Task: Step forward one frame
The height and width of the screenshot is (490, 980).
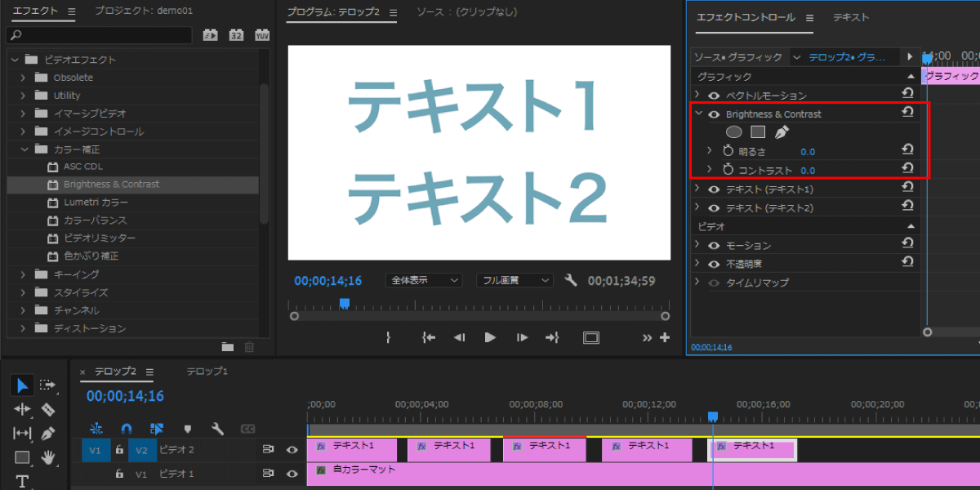Action: tap(521, 337)
